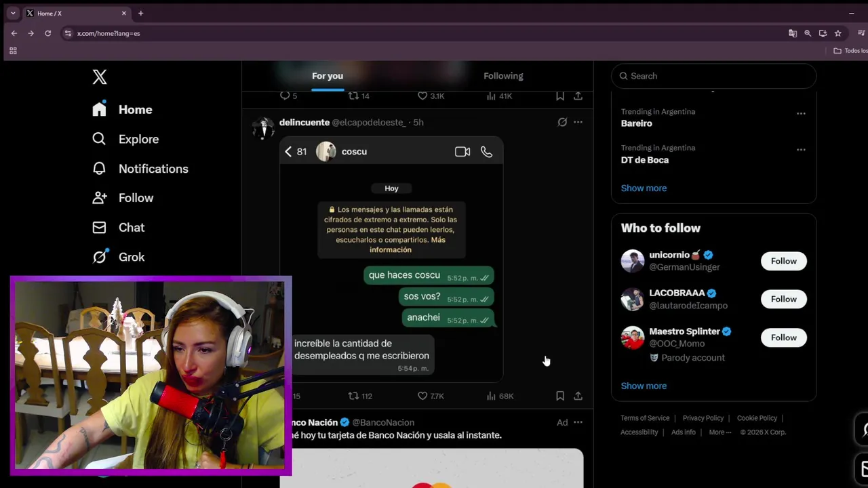Image resolution: width=868 pixels, height=488 pixels.
Task: View analytics showing 41K views
Action: pyautogui.click(x=499, y=96)
